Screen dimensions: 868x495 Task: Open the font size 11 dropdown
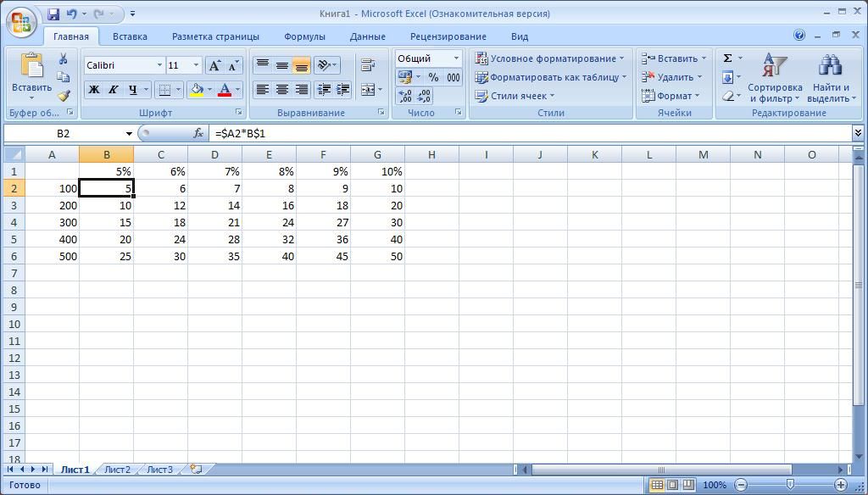click(x=196, y=65)
